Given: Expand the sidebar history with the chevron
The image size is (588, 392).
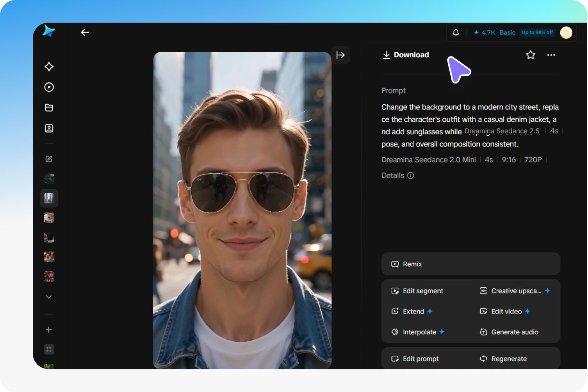Looking at the screenshot, I should click(49, 297).
